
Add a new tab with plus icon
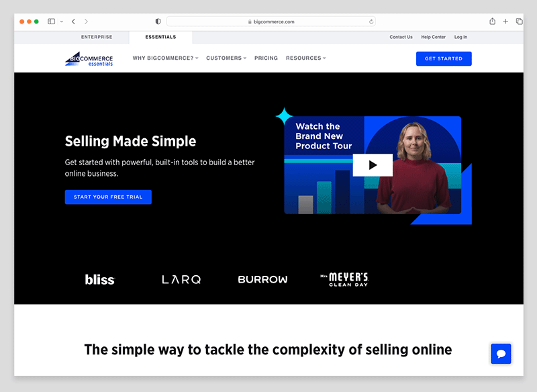tap(505, 21)
